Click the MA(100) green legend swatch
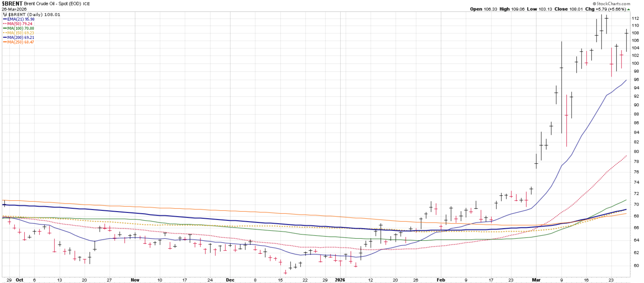 5,28
